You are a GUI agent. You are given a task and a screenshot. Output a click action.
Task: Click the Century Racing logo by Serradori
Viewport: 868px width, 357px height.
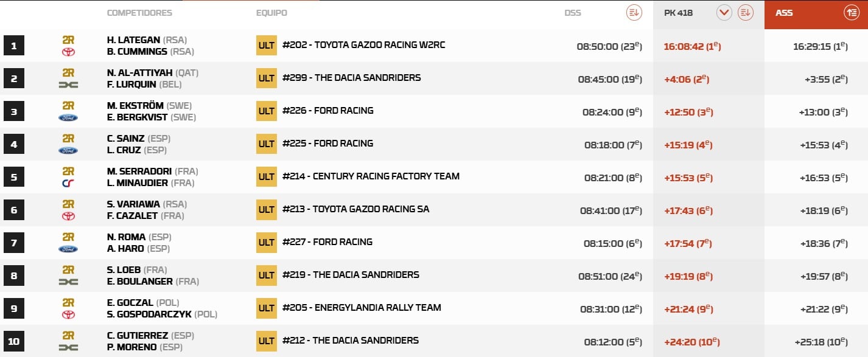tap(68, 183)
